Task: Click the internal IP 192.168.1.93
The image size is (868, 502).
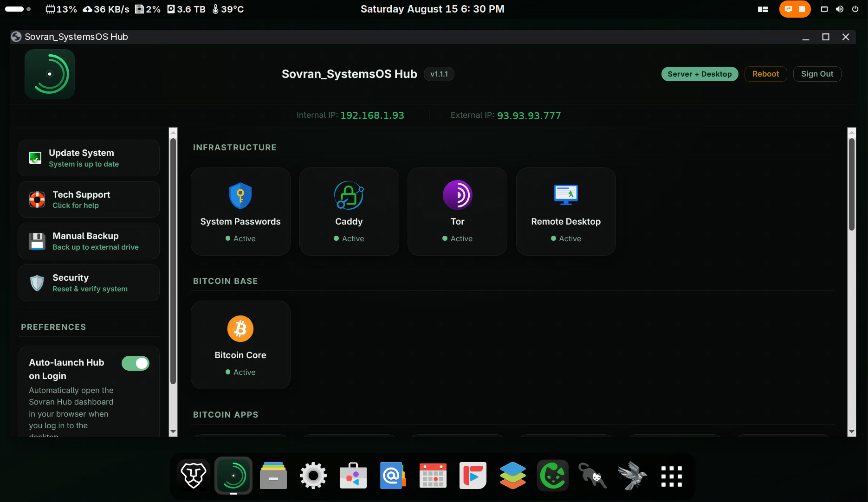Action: (372, 116)
